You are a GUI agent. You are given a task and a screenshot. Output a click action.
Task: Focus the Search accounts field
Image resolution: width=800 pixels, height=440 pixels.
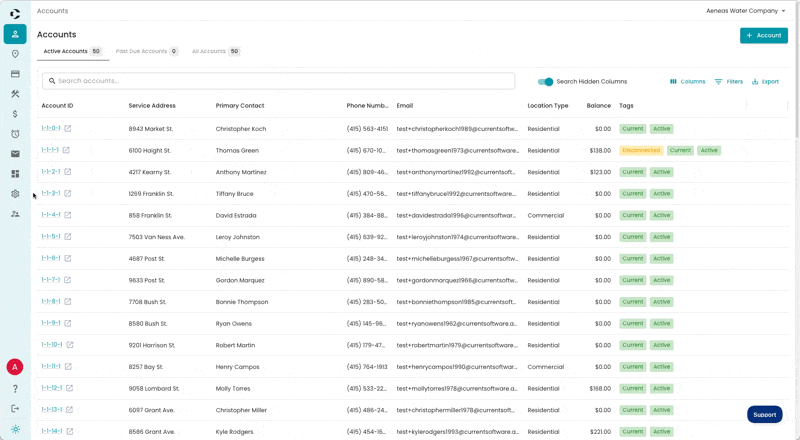(279, 81)
